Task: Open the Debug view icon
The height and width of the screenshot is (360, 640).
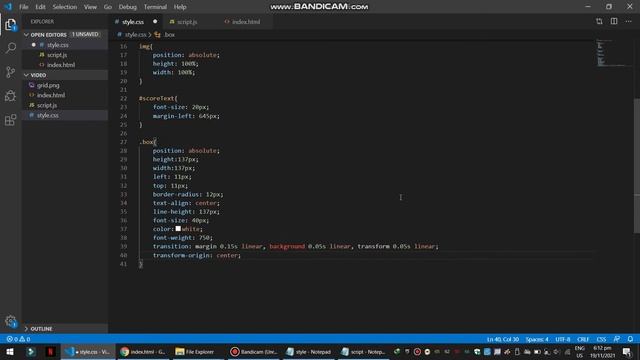Action: click(11, 96)
